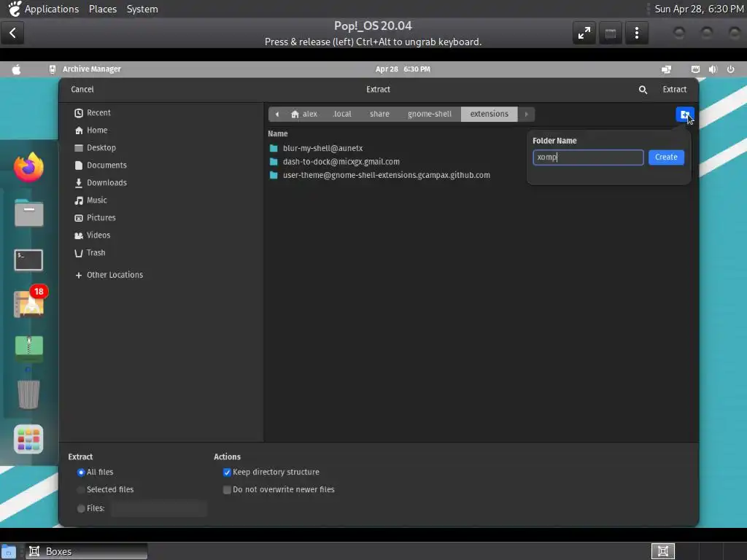Image resolution: width=747 pixels, height=560 pixels.
Task: Click the back arrow in the path bar
Action: tap(276, 114)
